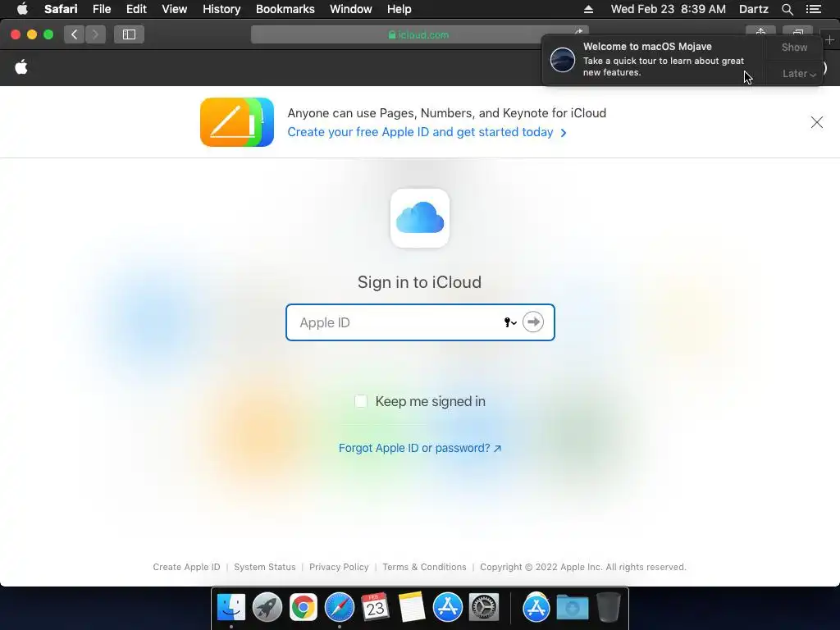This screenshot has width=840, height=630.
Task: Open the Apple menu in menu bar
Action: click(x=22, y=9)
